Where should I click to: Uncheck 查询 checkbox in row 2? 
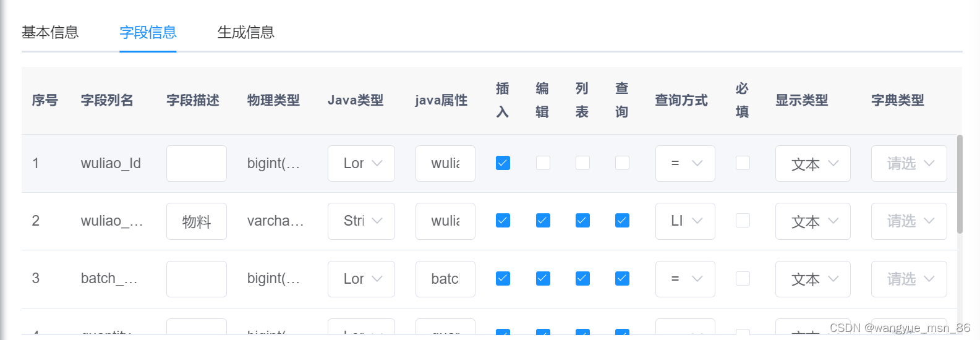622,220
